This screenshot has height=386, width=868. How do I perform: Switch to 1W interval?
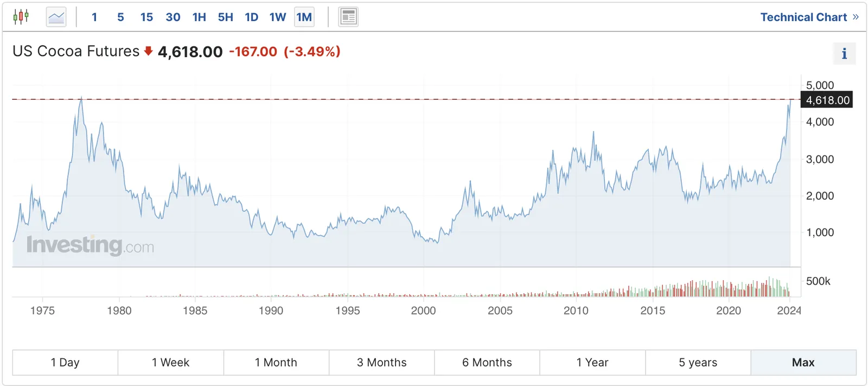[278, 17]
